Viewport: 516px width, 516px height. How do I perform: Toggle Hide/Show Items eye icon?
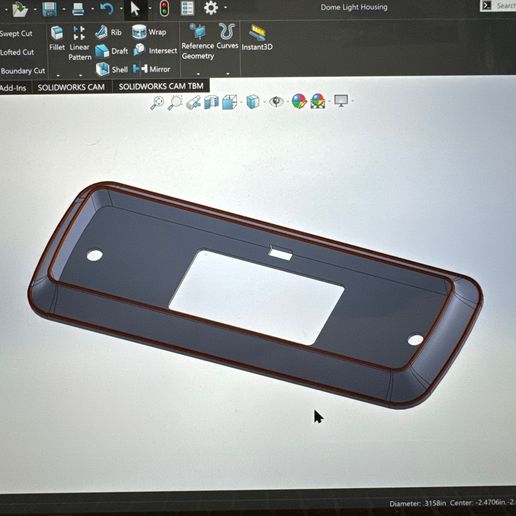point(276,101)
